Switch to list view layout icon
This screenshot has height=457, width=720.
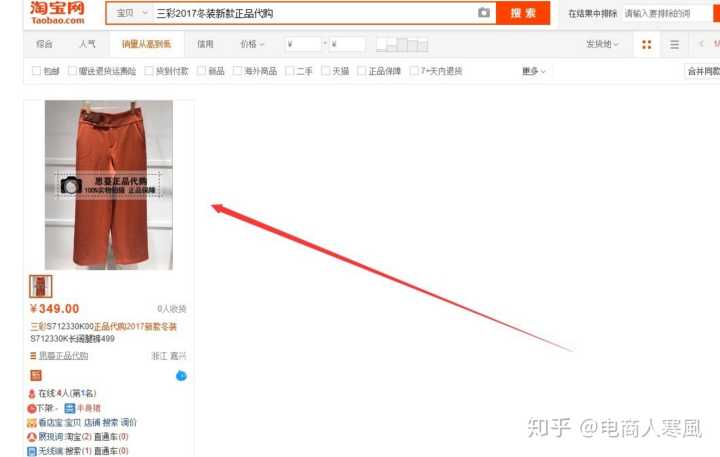click(674, 44)
